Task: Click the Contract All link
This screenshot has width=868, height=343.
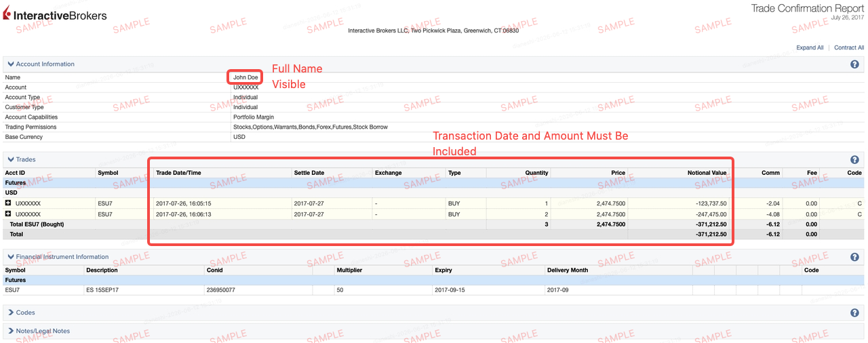Action: [849, 48]
